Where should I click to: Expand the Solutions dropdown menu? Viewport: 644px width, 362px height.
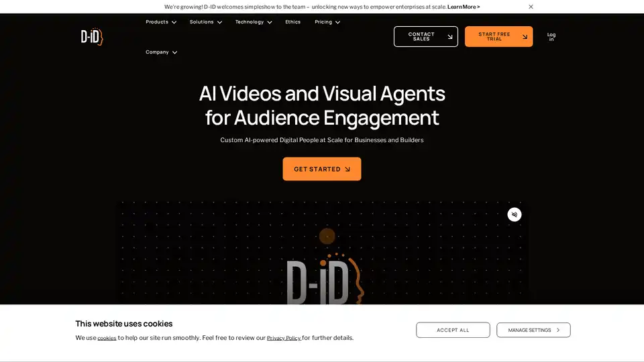[205, 22]
